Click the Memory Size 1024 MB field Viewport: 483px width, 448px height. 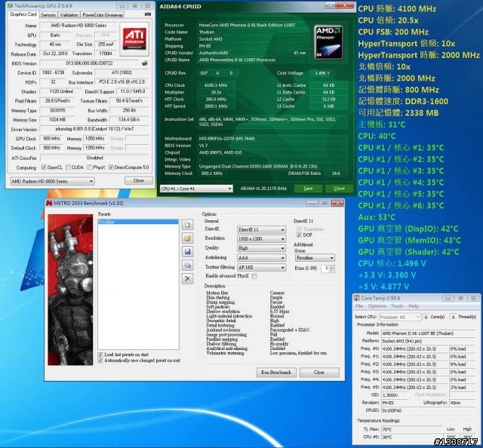pyautogui.click(x=57, y=119)
